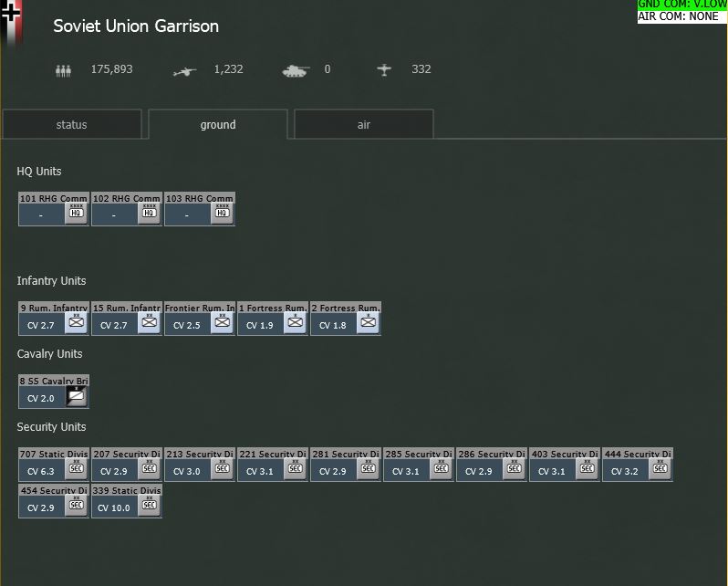Open the 102 RHG Comm unit card
728x586 pixels.
pos(127,209)
